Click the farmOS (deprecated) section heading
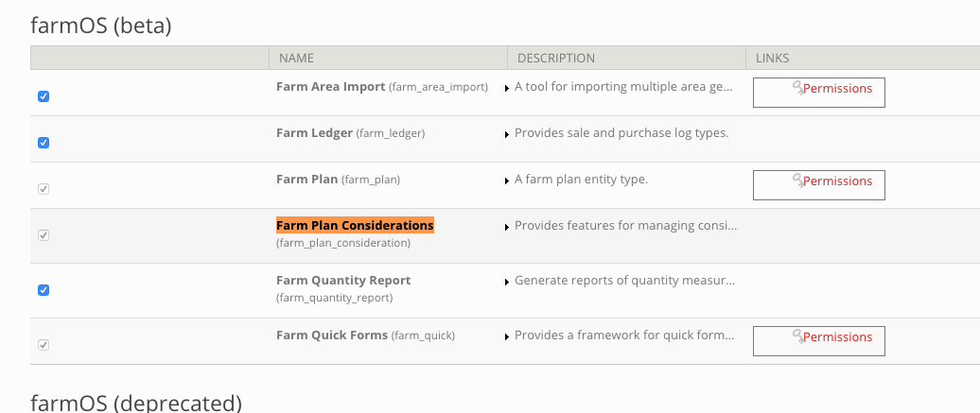This screenshot has height=413, width=980. [x=136, y=403]
